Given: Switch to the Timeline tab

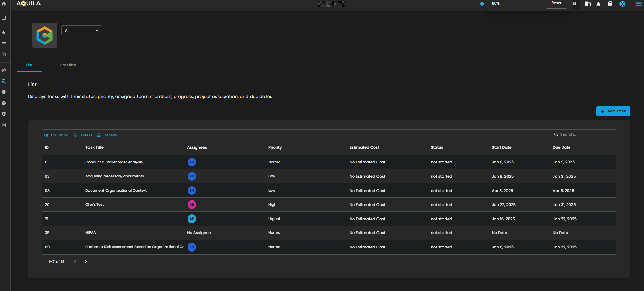Looking at the screenshot, I should pyautogui.click(x=67, y=65).
